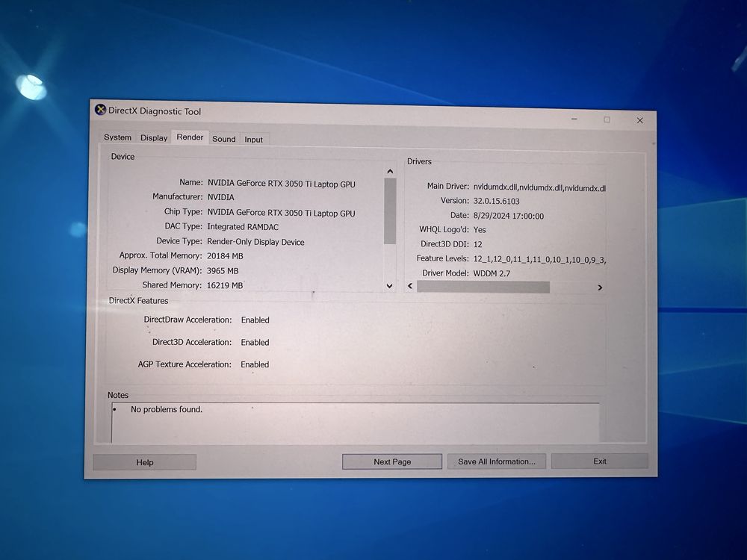The width and height of the screenshot is (747, 560).
Task: Click the Next Page button
Action: (x=392, y=461)
